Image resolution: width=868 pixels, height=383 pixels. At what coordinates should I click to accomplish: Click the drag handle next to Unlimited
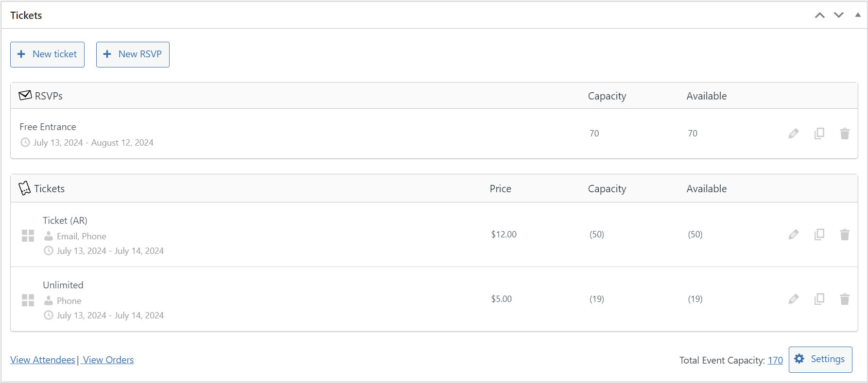click(x=28, y=300)
